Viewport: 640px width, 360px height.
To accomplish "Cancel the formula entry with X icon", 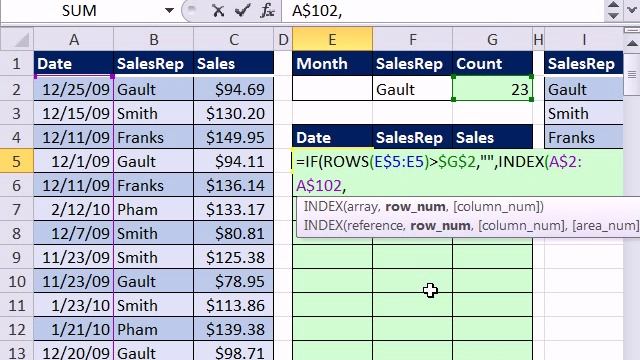I will [x=218, y=11].
